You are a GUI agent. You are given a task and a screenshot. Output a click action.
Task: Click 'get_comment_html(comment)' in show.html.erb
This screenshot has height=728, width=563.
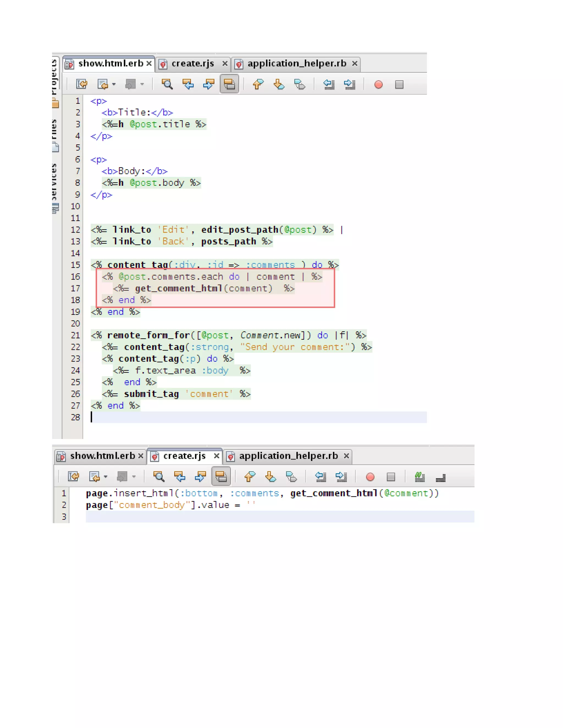[204, 288]
